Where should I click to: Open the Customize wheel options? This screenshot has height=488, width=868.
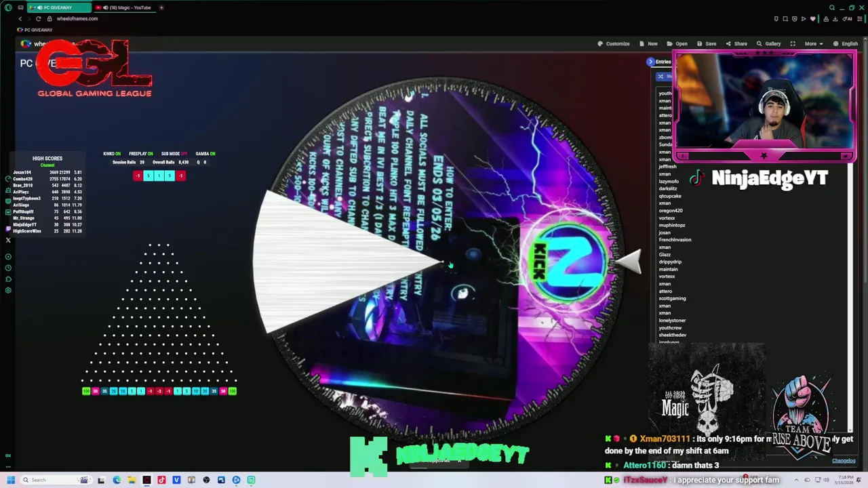click(x=614, y=43)
